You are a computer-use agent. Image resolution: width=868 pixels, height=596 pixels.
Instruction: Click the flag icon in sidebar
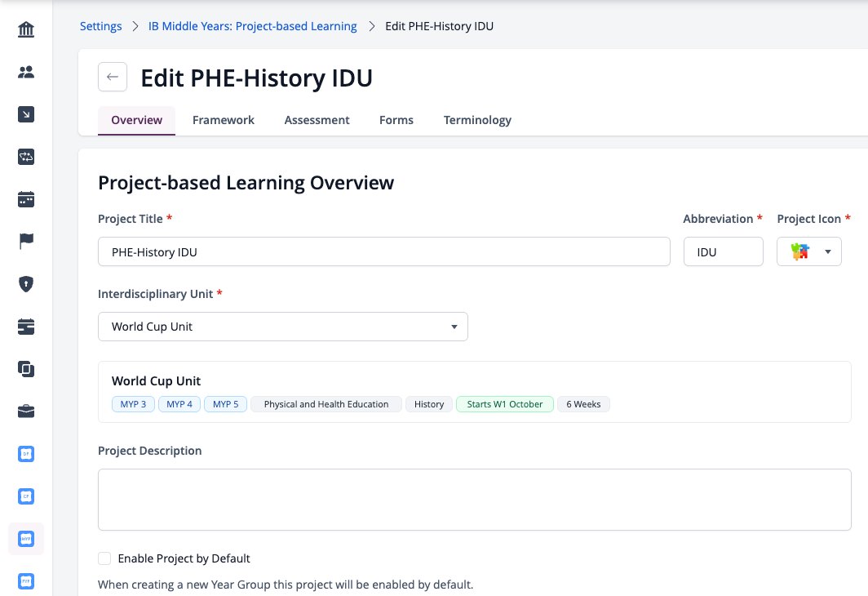click(26, 242)
